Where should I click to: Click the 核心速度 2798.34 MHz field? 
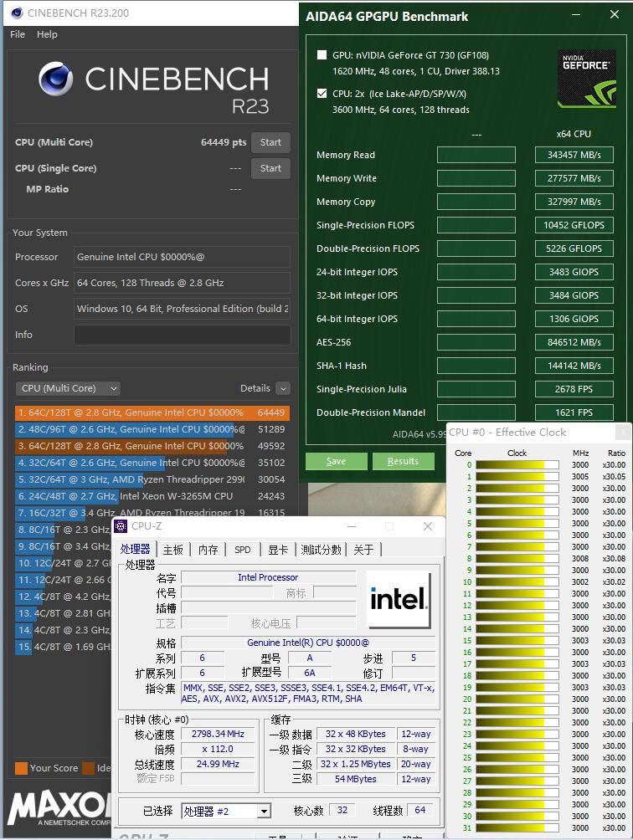coord(219,734)
